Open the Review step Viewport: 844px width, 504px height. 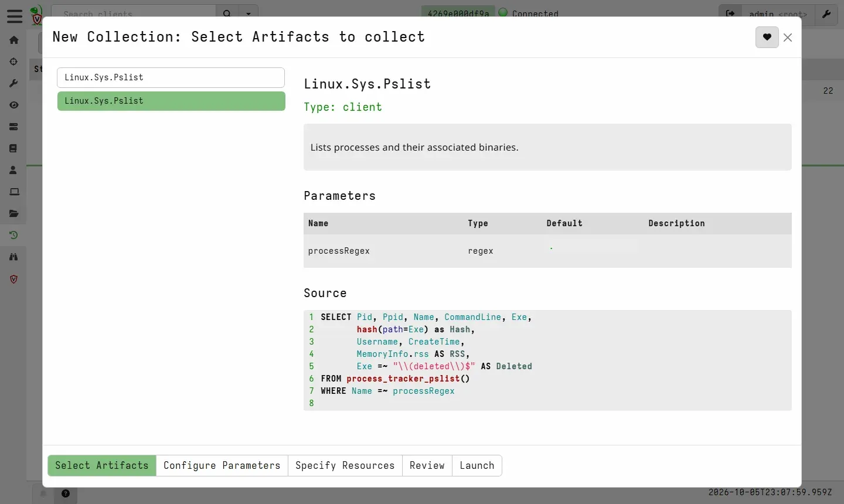[x=427, y=465]
